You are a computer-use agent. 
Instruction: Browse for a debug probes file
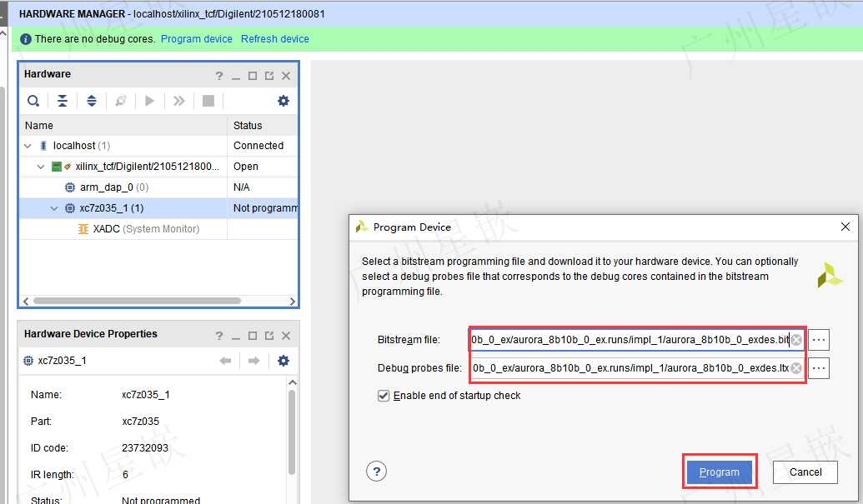point(819,368)
